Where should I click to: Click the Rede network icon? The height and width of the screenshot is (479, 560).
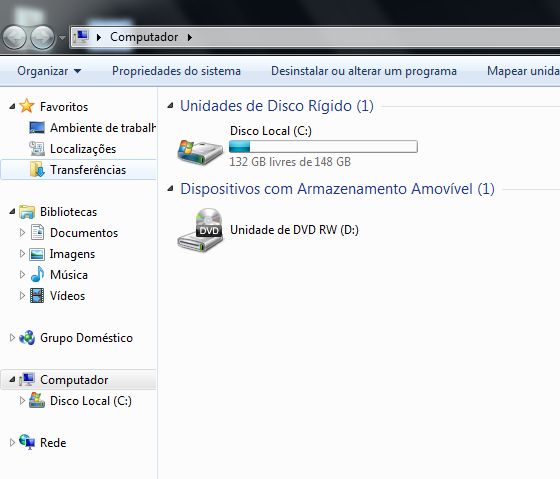[x=27, y=442]
